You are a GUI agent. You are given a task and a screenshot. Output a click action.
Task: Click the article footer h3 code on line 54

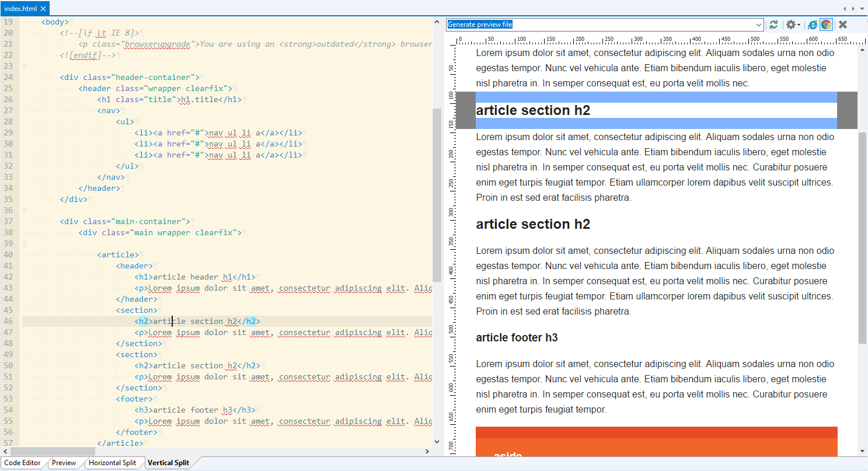coord(195,410)
